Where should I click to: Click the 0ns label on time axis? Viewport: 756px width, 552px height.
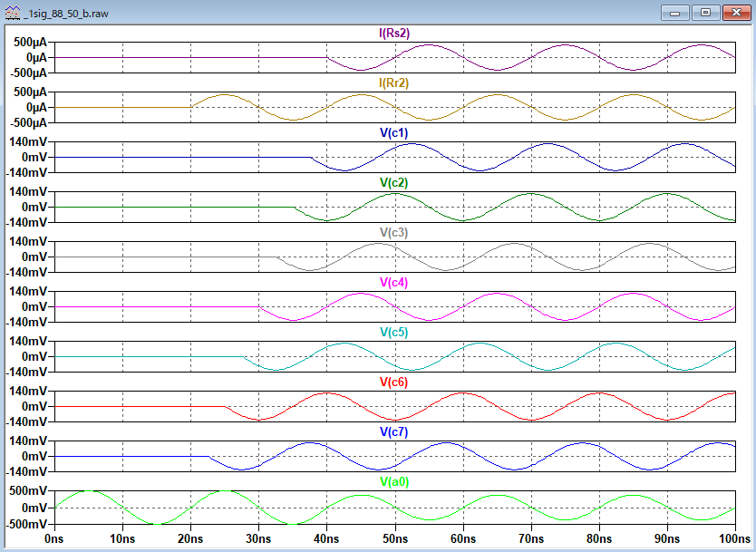click(x=55, y=537)
